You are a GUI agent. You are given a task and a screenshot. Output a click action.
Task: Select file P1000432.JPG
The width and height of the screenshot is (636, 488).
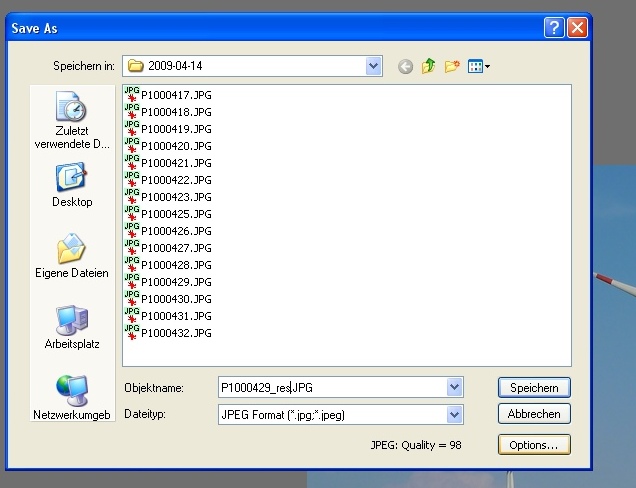[168, 333]
